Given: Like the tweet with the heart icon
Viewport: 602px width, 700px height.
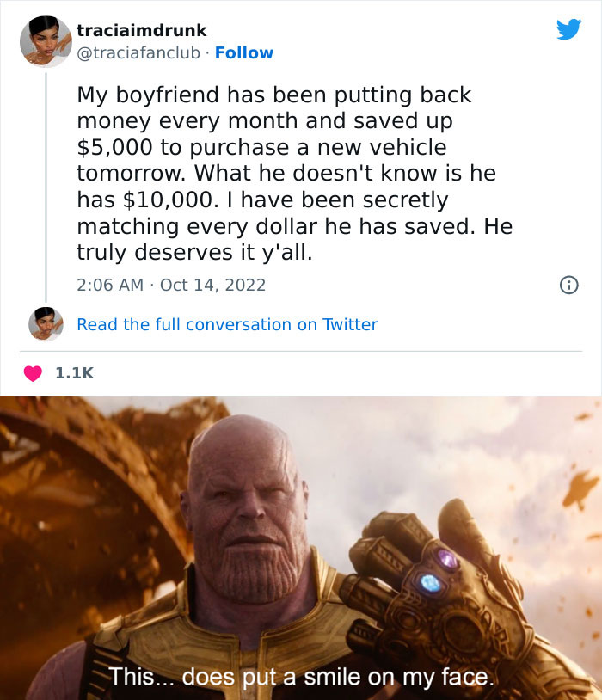Looking at the screenshot, I should pyautogui.click(x=33, y=373).
